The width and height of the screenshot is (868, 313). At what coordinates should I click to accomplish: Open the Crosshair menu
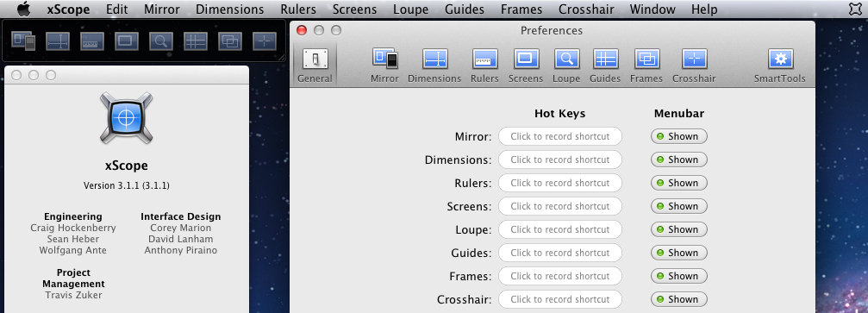click(586, 9)
